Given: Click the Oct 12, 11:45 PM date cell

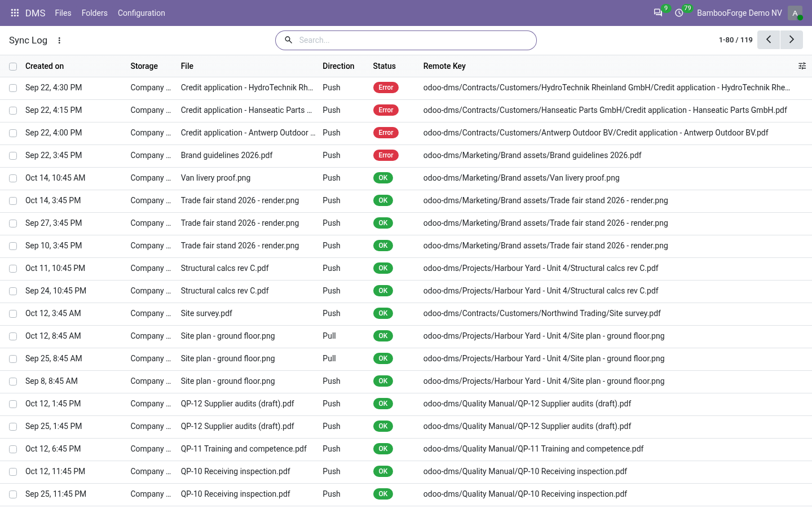Looking at the screenshot, I should point(55,471).
